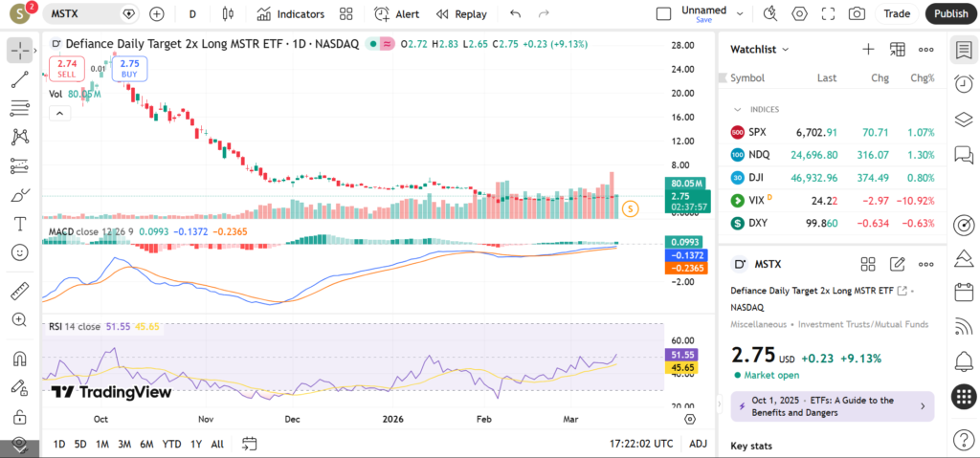Select the ruler measure tool
980x458 pixels.
[x=19, y=292]
